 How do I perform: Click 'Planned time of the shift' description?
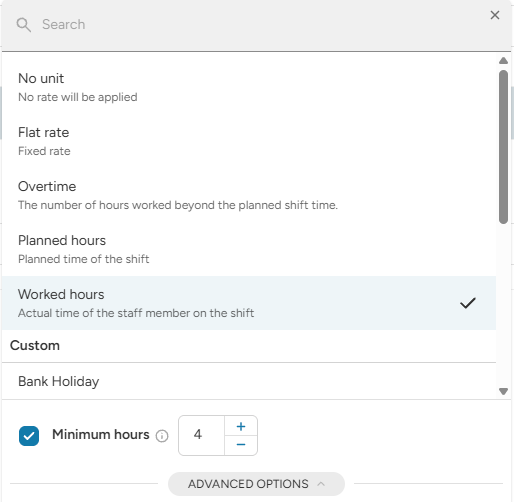[83, 259]
